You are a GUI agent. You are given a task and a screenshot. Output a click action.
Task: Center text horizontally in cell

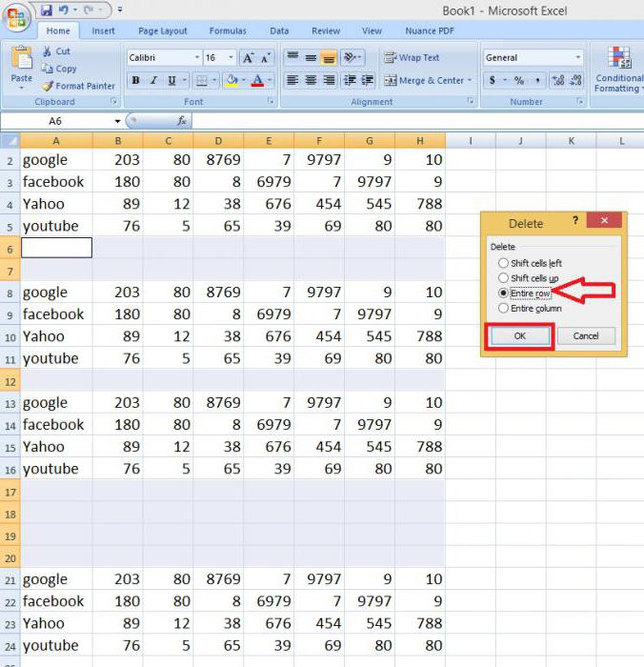click(311, 80)
